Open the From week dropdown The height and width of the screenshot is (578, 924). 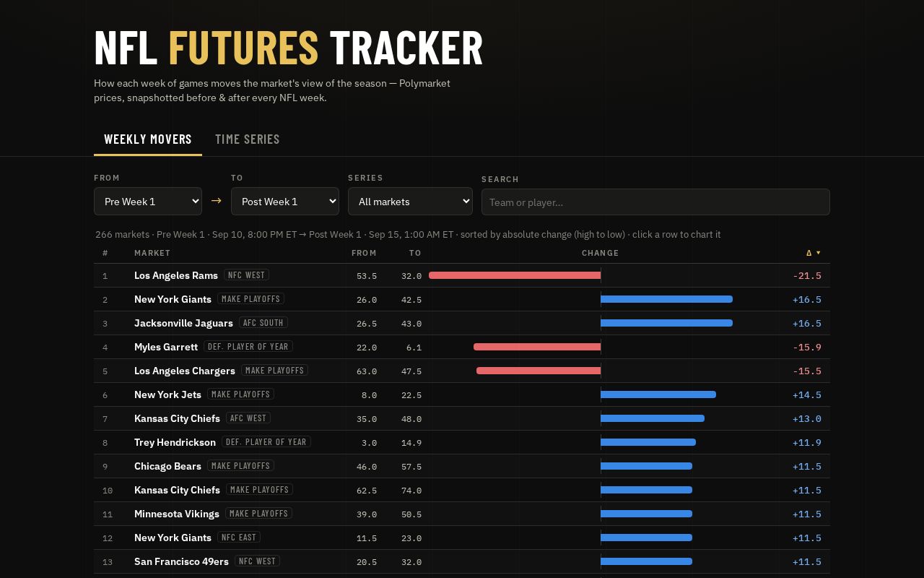[148, 202]
